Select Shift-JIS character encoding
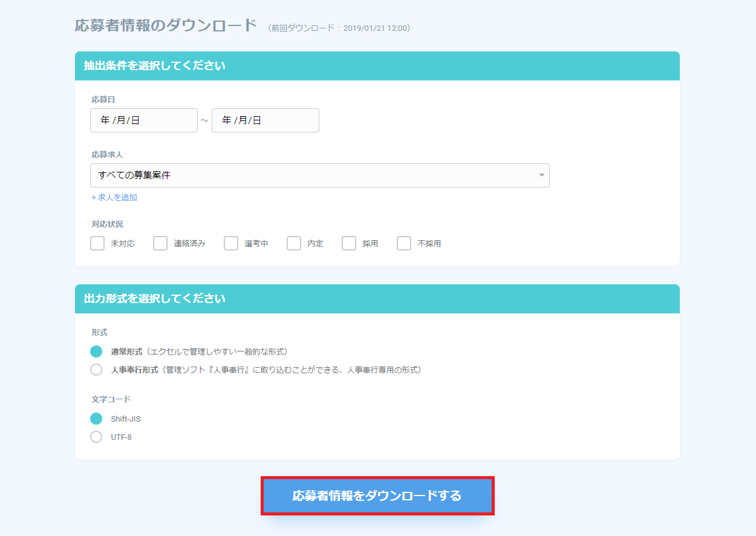 click(96, 419)
